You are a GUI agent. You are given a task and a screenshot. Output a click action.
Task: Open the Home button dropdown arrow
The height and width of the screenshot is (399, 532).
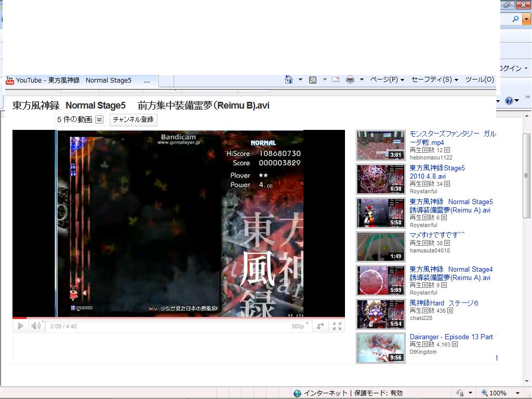(300, 79)
